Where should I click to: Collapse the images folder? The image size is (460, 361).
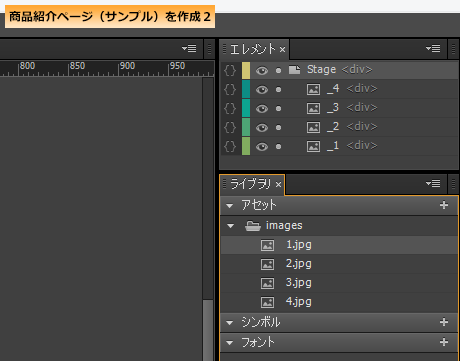230,226
